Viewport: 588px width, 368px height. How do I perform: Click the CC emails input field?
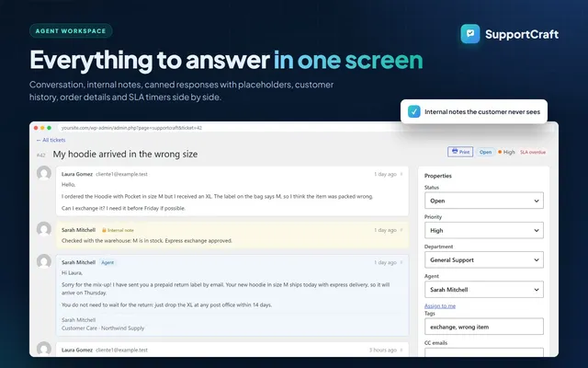coord(484,352)
